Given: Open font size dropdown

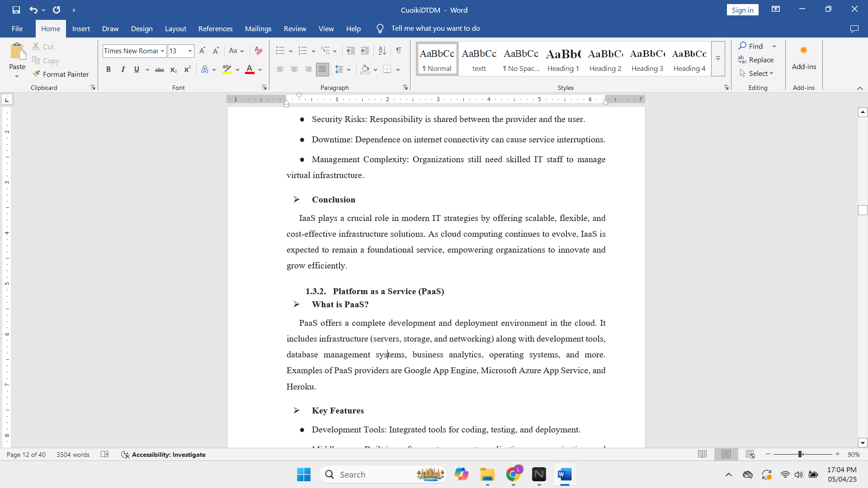Looking at the screenshot, I should point(190,51).
